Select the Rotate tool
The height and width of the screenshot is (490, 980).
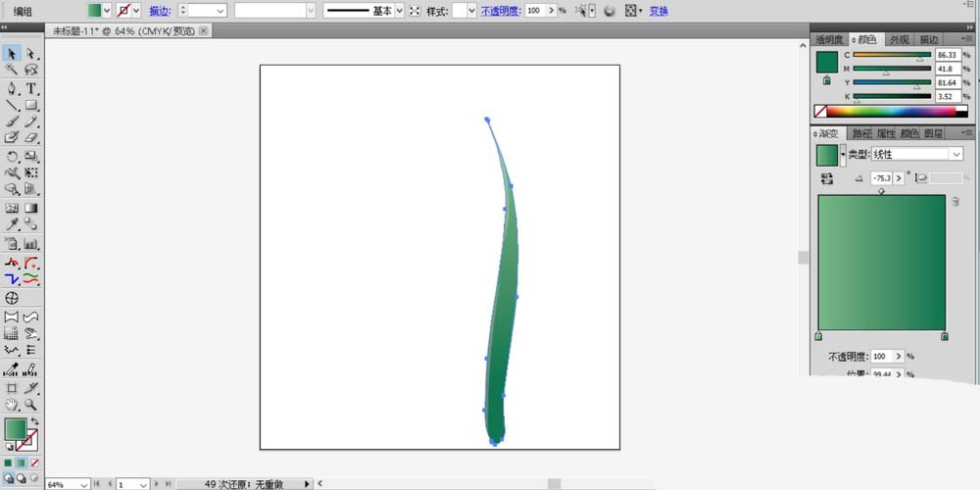coord(12,156)
